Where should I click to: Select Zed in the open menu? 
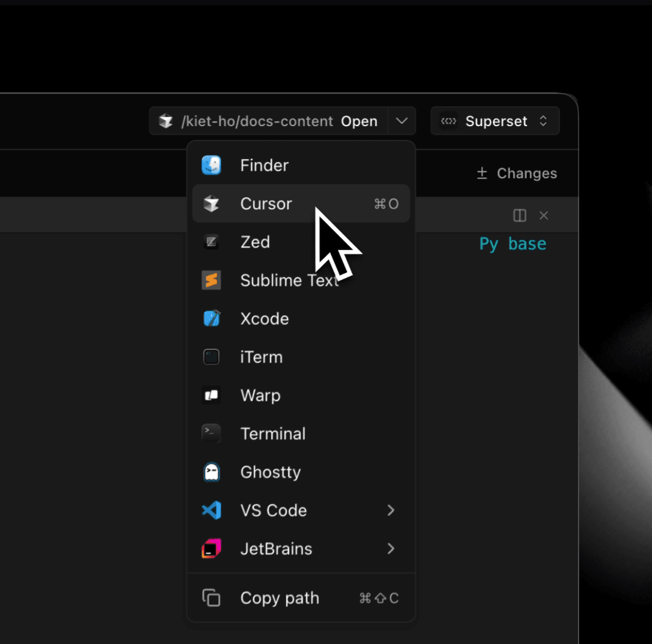301,242
